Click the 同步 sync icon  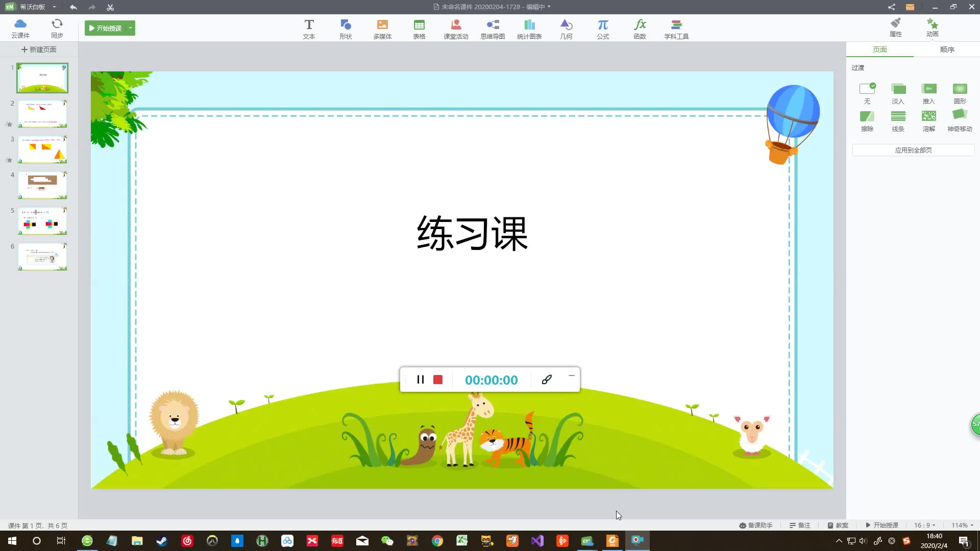coord(57,28)
